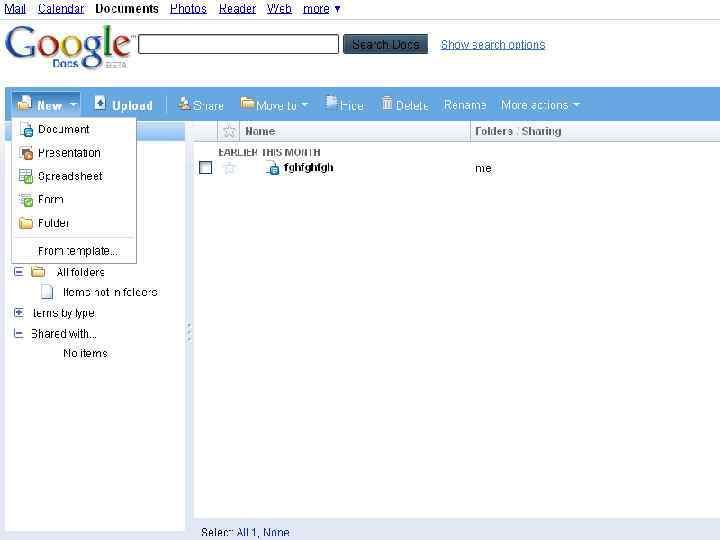Click the Form icon in New menu
Image resolution: width=720 pixels, height=540 pixels.
tap(26, 200)
